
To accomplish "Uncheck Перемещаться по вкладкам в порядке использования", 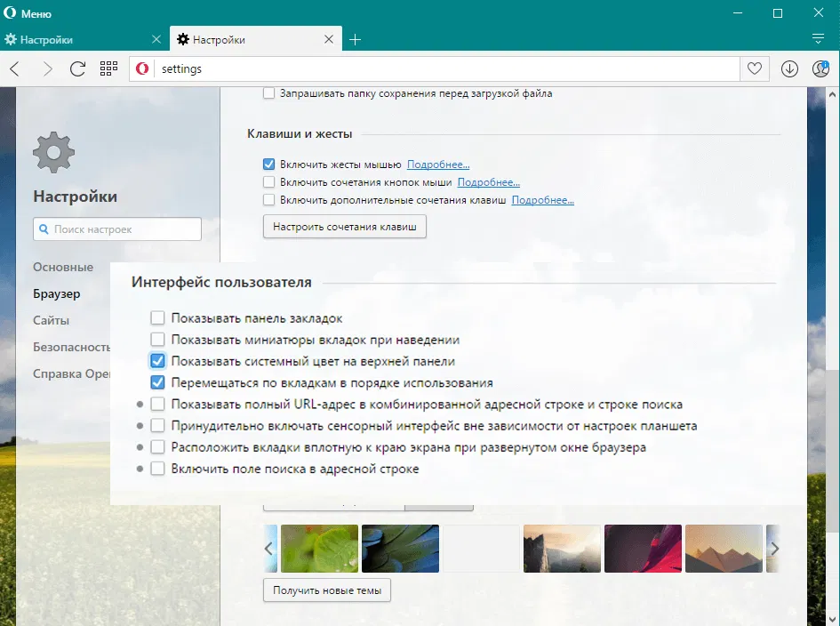I will pos(157,382).
